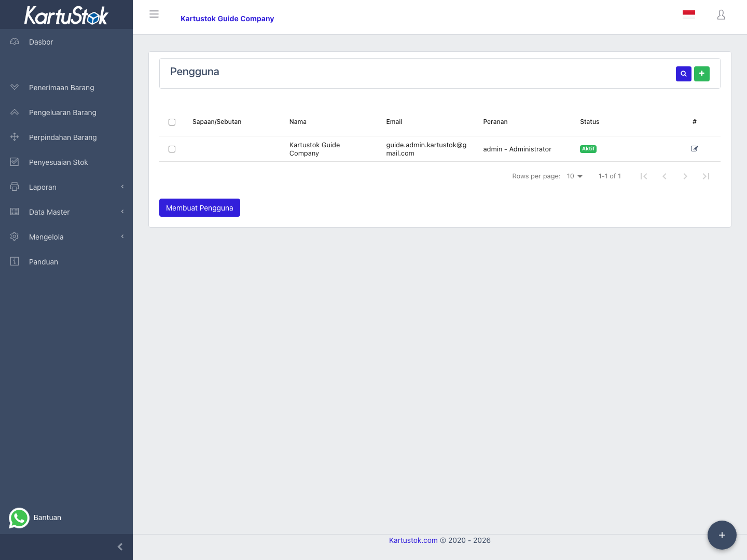Click the blue search icon button
Viewport: 747px width, 560px height.
(684, 74)
